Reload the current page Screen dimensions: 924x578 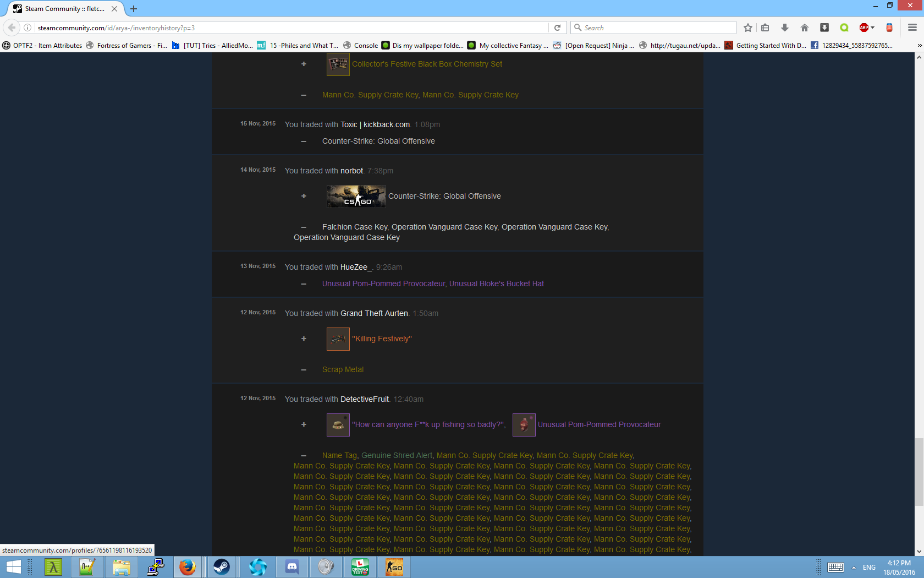(x=557, y=28)
